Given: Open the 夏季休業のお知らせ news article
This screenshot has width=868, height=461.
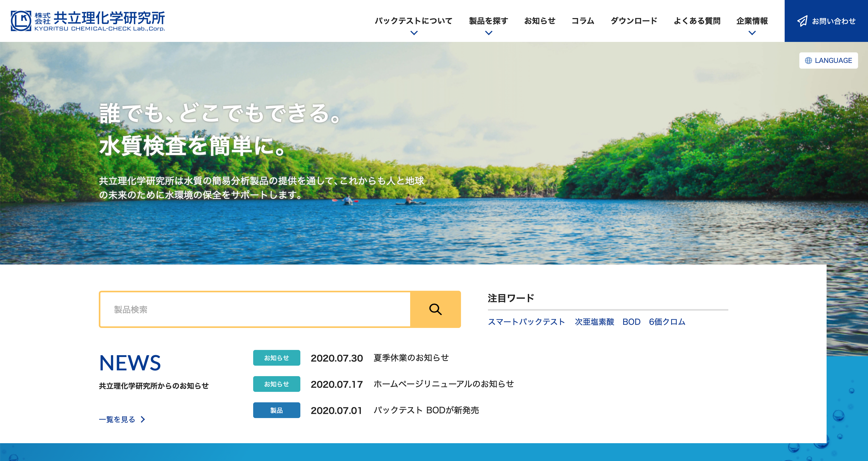Looking at the screenshot, I should pyautogui.click(x=412, y=358).
